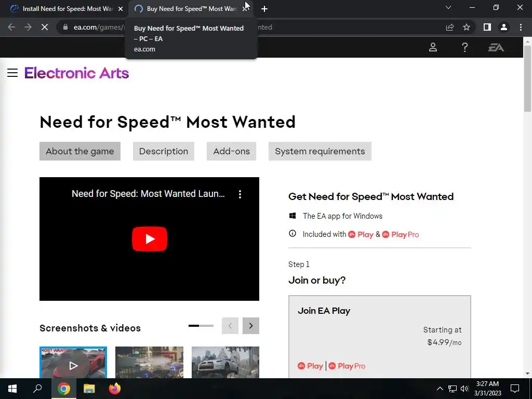This screenshot has width=532, height=399.
Task: Switch to About the game tab
Action: coord(79,151)
